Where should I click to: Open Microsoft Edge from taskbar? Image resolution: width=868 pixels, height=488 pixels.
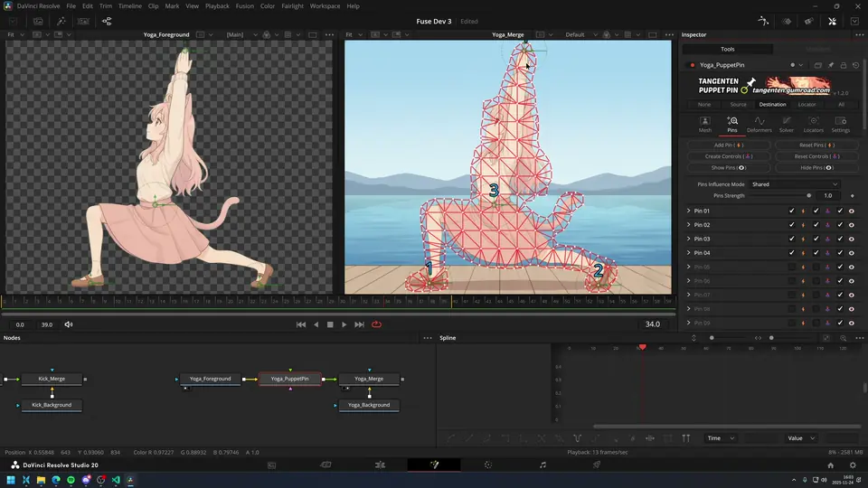pyautogui.click(x=56, y=480)
